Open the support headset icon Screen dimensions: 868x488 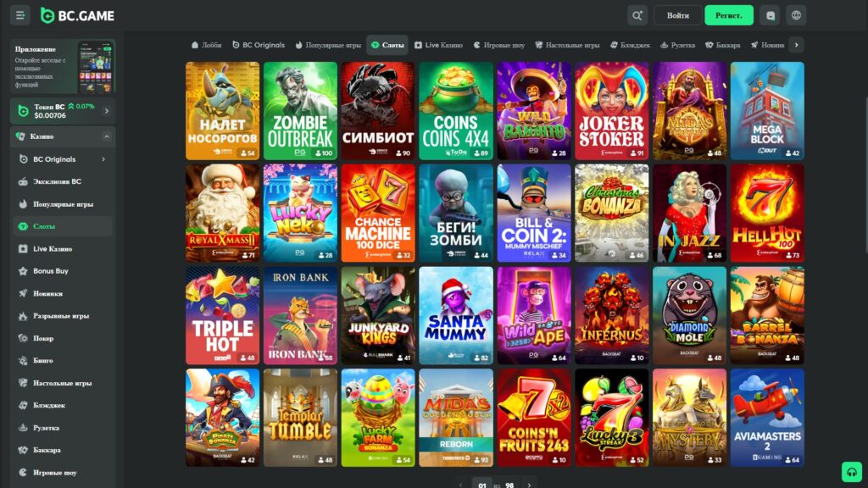click(852, 472)
